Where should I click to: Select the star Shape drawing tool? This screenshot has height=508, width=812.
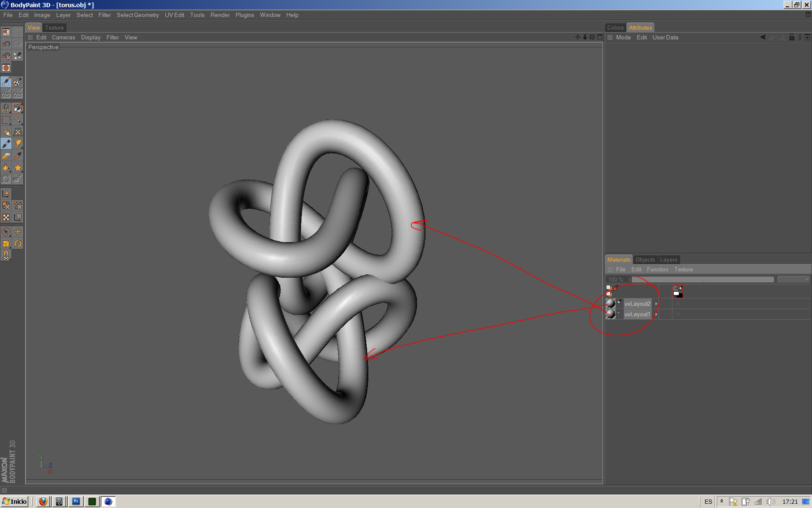18,168
